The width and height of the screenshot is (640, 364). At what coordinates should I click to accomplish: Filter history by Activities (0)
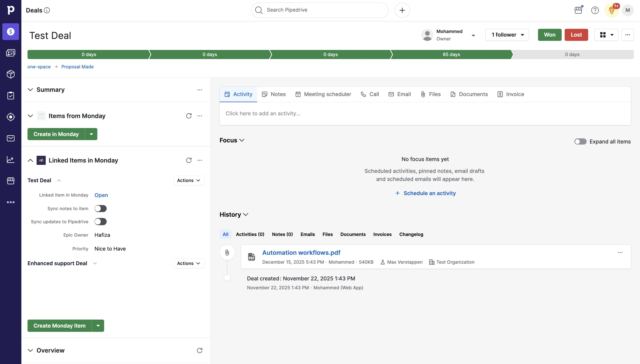[x=250, y=234]
